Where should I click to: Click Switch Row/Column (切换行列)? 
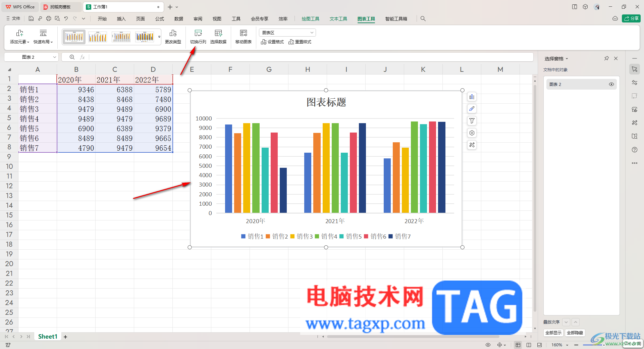[198, 37]
